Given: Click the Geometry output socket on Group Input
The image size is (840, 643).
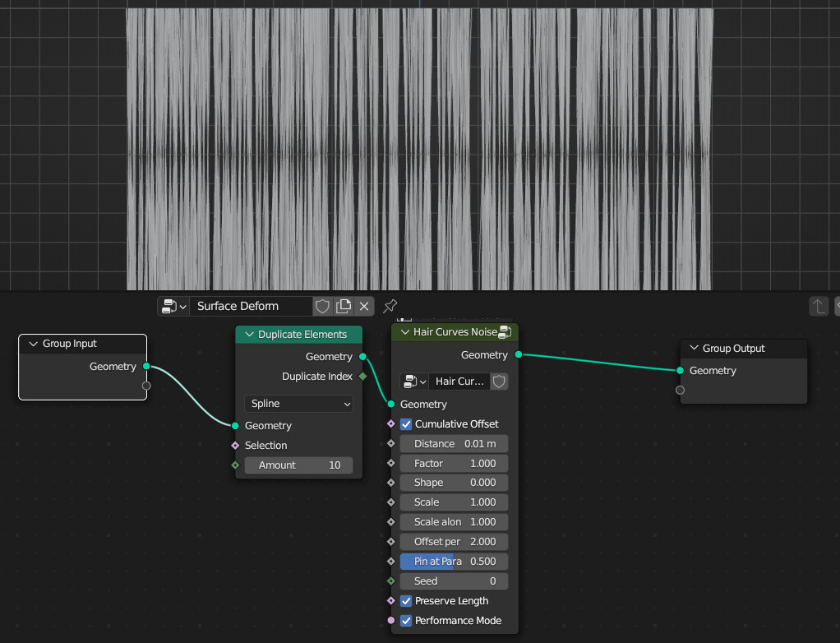Looking at the screenshot, I should coord(146,366).
